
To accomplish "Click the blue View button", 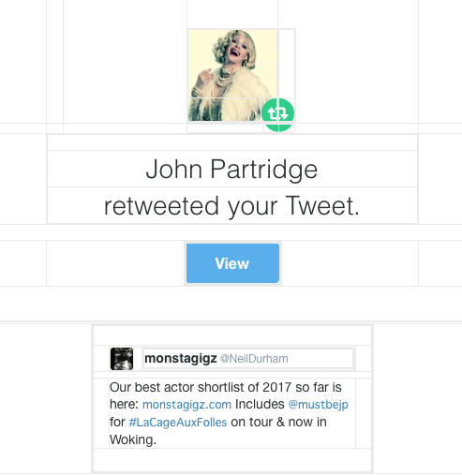I will (x=232, y=263).
